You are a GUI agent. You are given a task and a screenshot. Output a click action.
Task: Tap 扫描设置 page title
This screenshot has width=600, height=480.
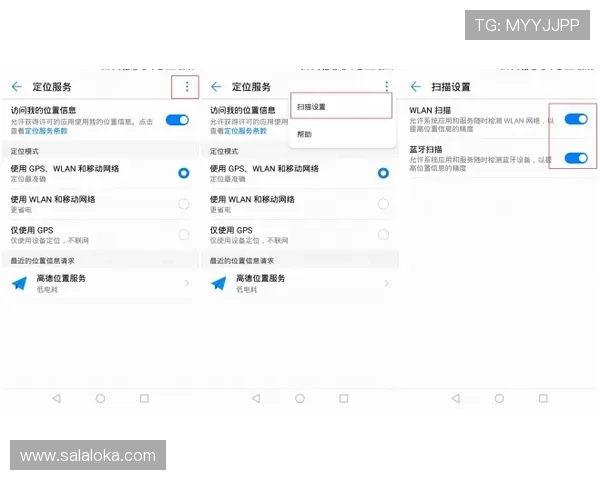pos(451,87)
